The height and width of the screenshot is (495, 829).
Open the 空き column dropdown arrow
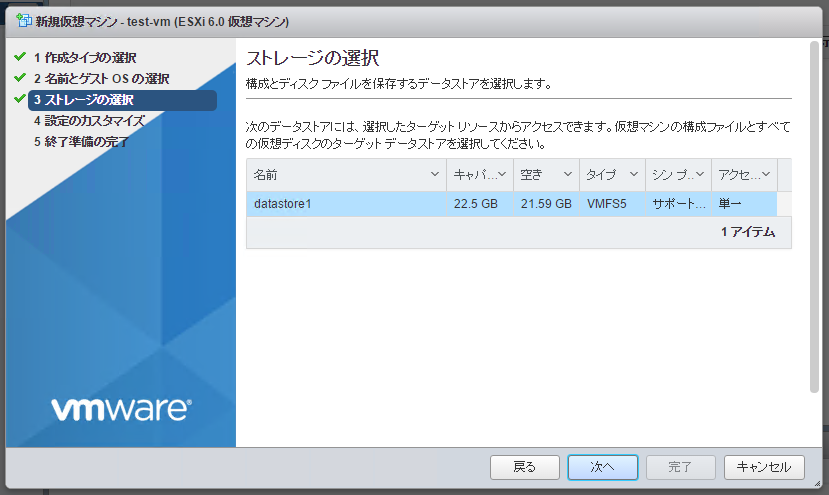point(568,174)
